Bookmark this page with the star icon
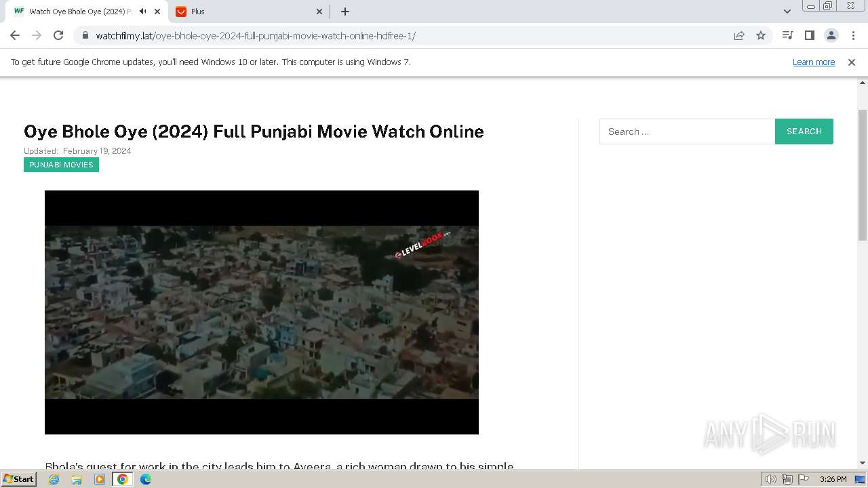Image resolution: width=868 pixels, height=488 pixels. pos(761,35)
